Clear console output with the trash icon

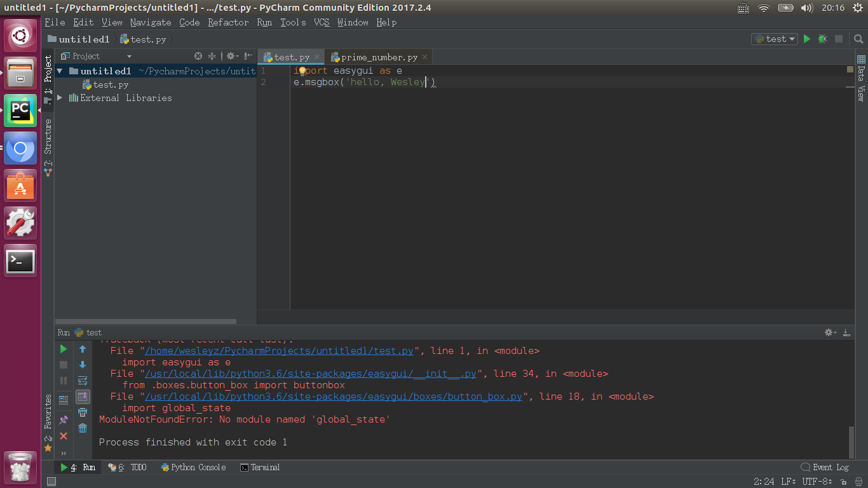pyautogui.click(x=83, y=429)
